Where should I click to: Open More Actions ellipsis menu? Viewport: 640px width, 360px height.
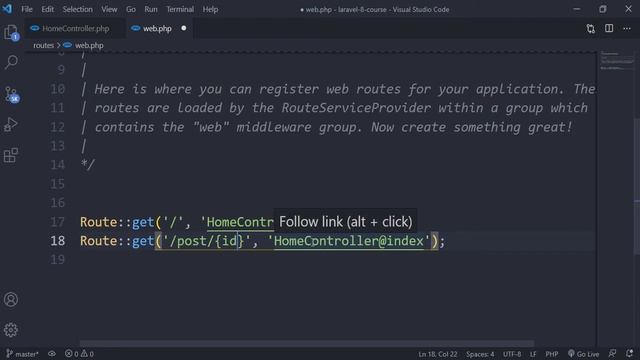coord(627,29)
